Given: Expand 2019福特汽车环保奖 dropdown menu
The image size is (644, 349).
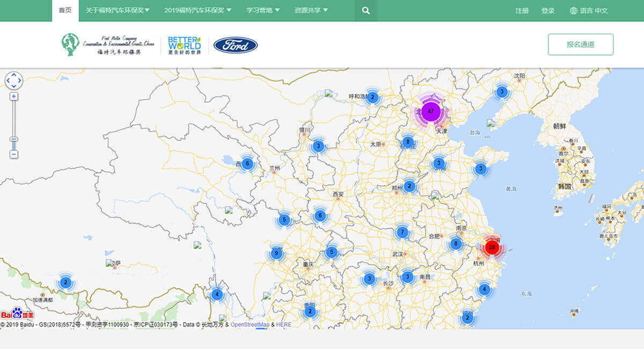Looking at the screenshot, I should coord(197,11).
